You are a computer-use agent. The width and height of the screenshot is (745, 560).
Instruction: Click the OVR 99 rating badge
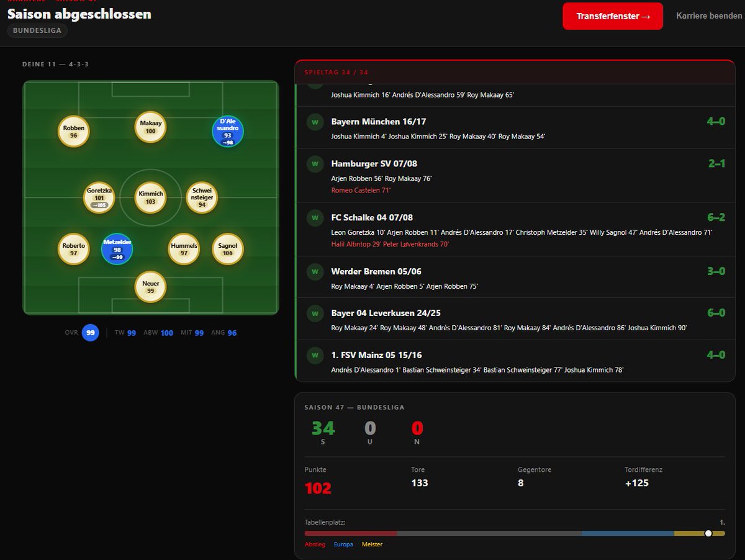pyautogui.click(x=90, y=333)
